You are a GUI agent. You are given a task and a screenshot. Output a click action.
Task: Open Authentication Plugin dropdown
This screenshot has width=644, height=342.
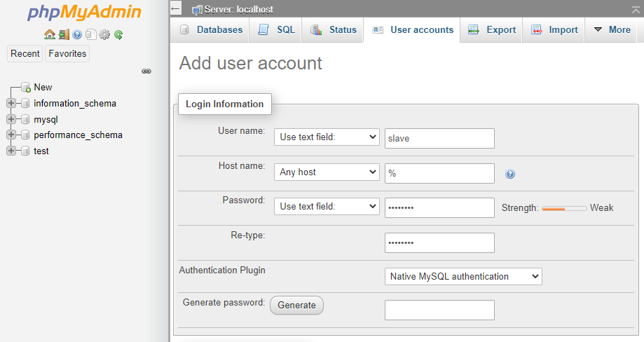[463, 276]
